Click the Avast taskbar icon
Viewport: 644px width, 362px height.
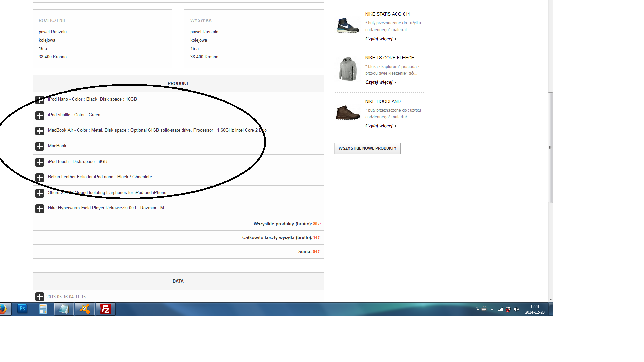85,309
